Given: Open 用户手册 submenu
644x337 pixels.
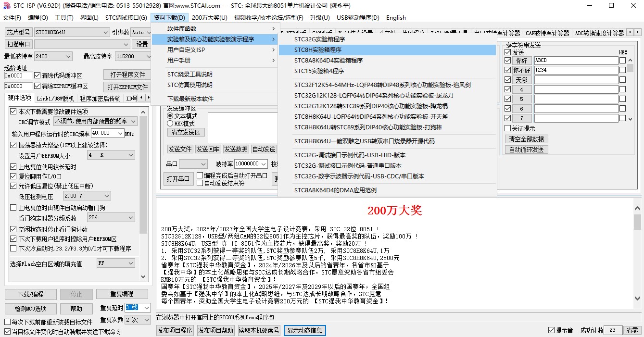Looking at the screenshot, I should click(x=215, y=60).
